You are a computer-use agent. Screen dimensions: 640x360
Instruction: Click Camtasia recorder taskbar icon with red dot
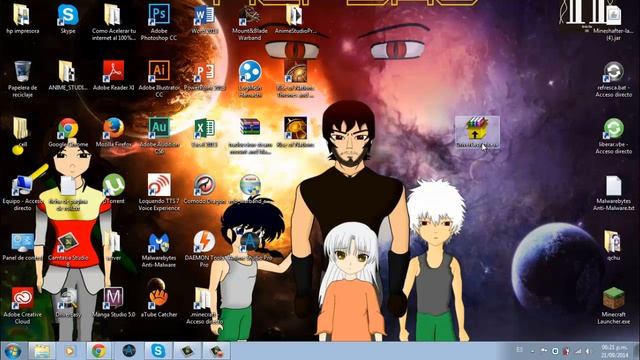point(216,351)
